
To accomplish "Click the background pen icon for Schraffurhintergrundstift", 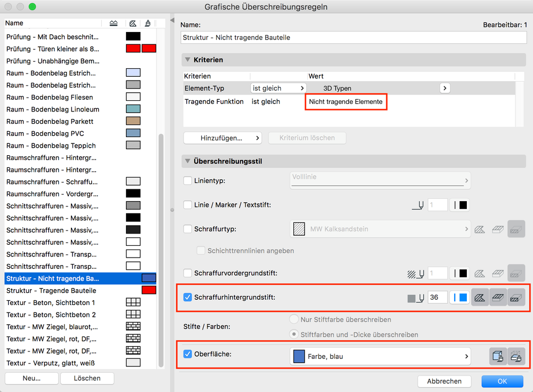I will click(416, 298).
